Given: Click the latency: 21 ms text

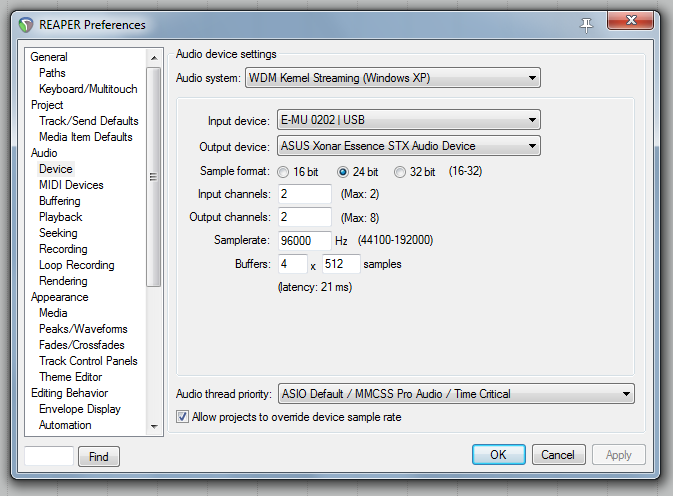Looking at the screenshot, I should pos(315,287).
